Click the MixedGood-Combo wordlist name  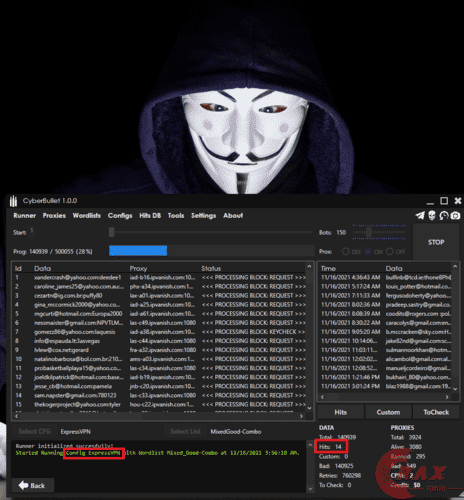pos(236,432)
